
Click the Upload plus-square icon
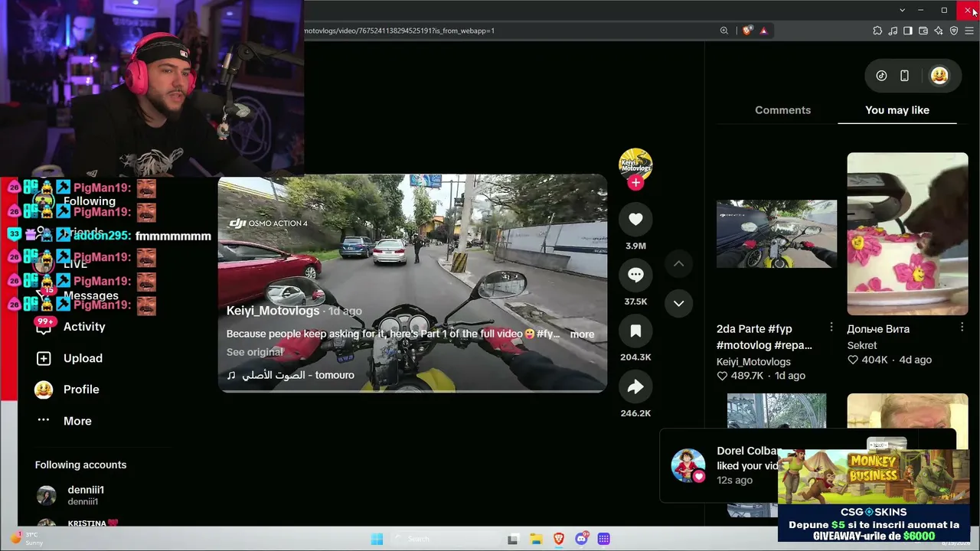(x=44, y=358)
